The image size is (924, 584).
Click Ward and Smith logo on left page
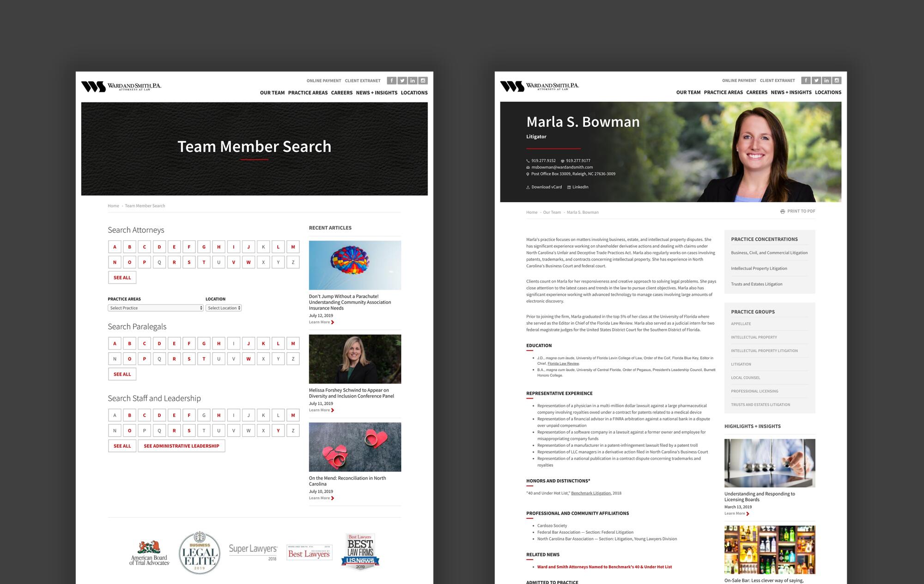[x=121, y=86]
